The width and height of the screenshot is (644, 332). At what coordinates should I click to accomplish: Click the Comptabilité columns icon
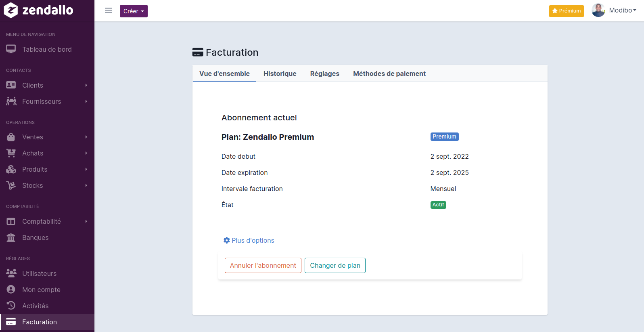click(x=11, y=221)
